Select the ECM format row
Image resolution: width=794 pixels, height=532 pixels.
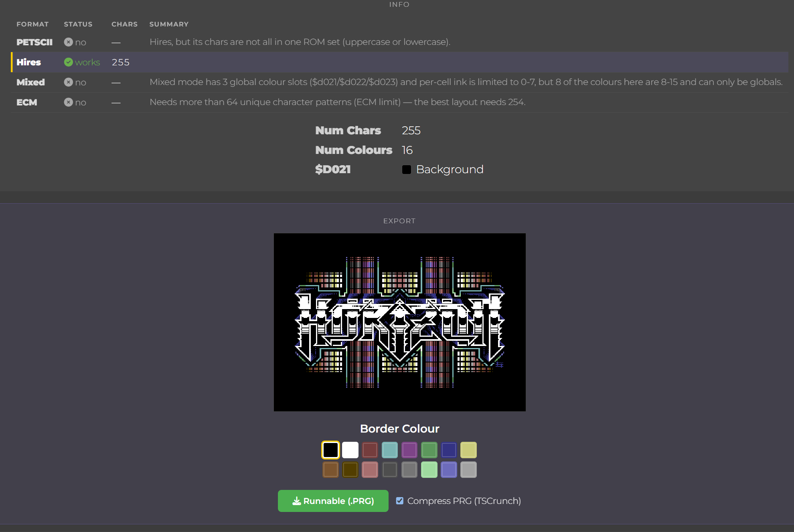pos(400,102)
